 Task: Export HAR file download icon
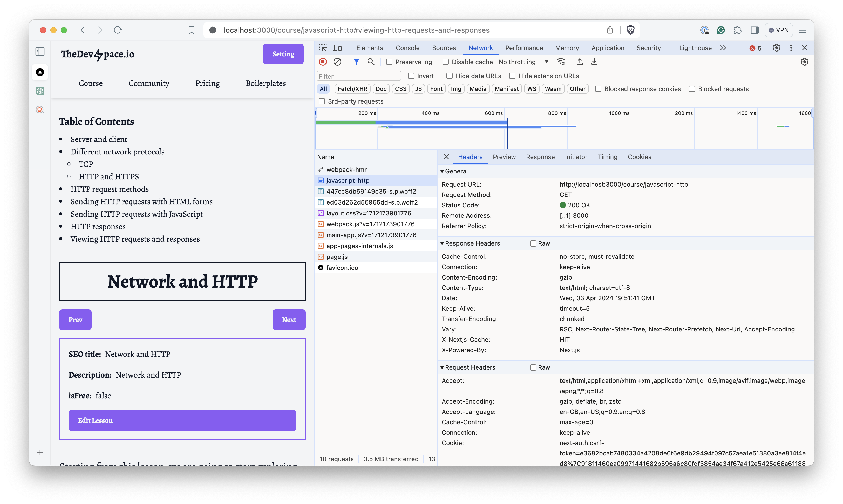click(x=594, y=62)
